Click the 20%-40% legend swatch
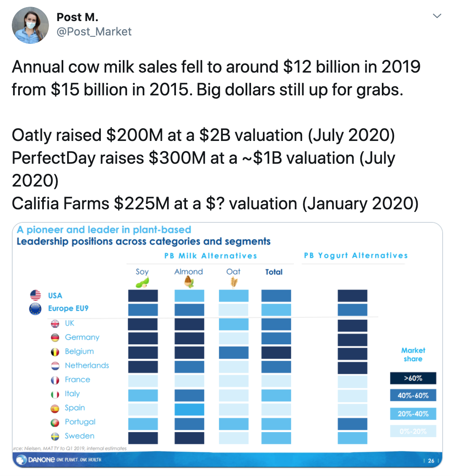Screen dimensions: 454x476 click(x=413, y=414)
